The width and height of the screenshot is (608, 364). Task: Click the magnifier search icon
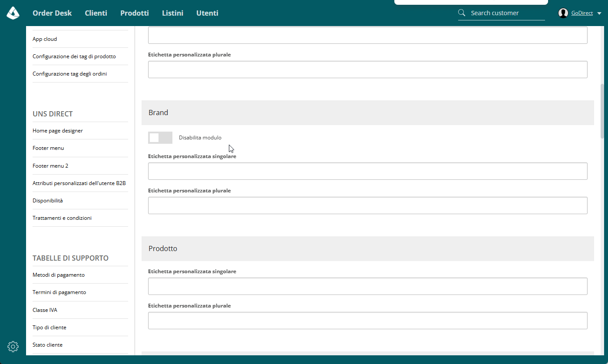462,13
